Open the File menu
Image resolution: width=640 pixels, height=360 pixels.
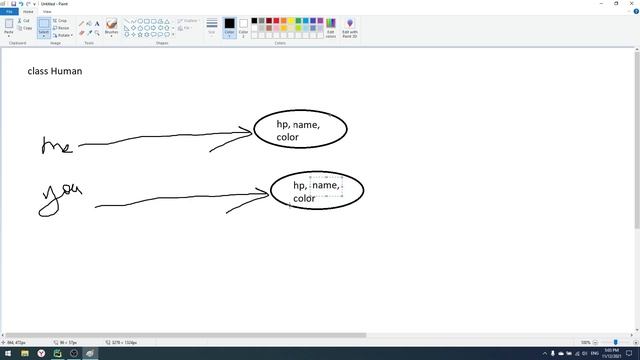pos(9,11)
